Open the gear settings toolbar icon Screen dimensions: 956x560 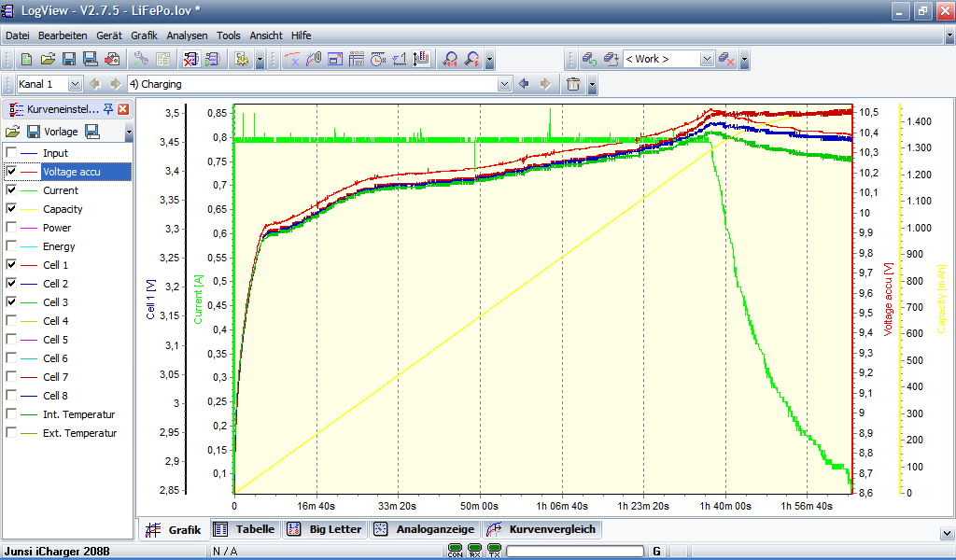click(242, 59)
